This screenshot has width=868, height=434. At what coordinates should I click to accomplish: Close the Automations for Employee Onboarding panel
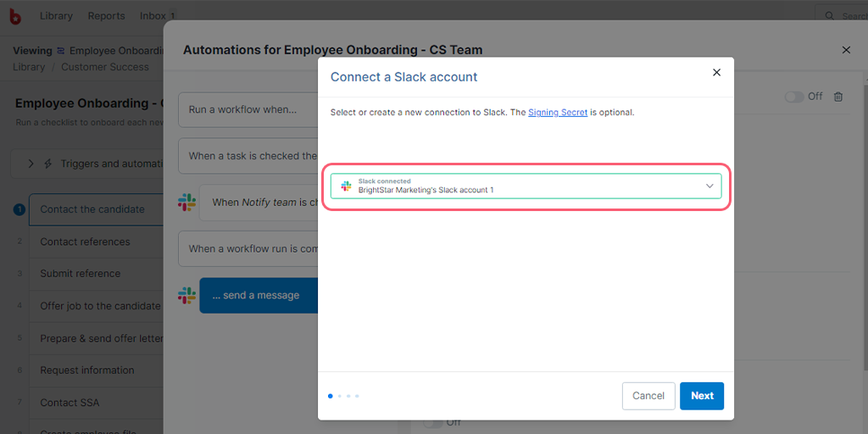846,50
